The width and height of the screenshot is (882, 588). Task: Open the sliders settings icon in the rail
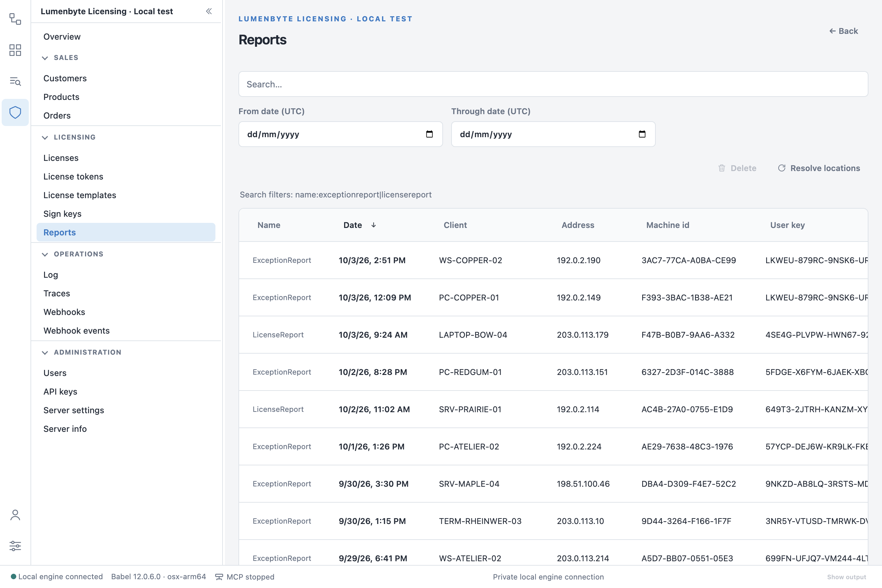[15, 546]
